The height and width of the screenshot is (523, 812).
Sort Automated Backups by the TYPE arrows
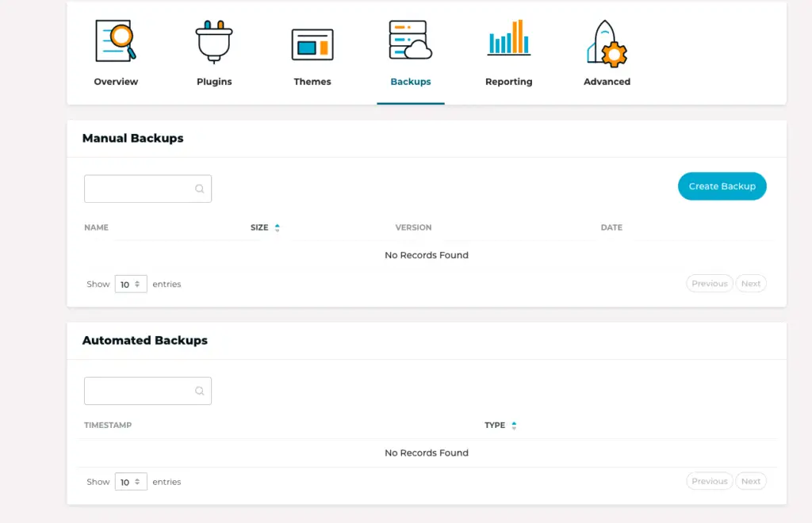coord(514,426)
